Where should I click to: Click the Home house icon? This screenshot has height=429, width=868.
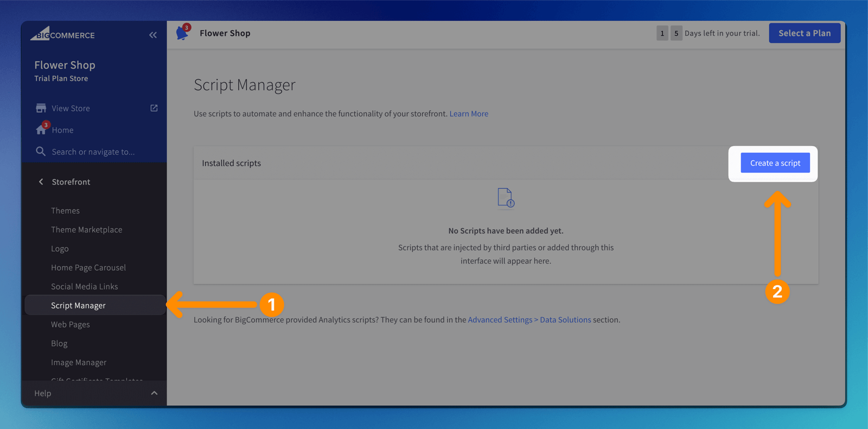pos(41,130)
